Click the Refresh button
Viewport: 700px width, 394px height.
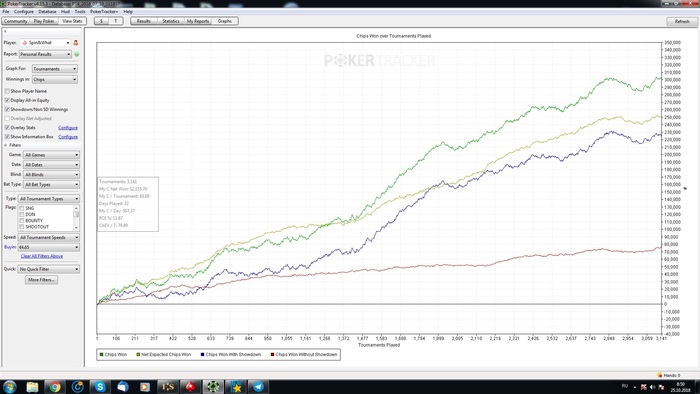coord(682,21)
